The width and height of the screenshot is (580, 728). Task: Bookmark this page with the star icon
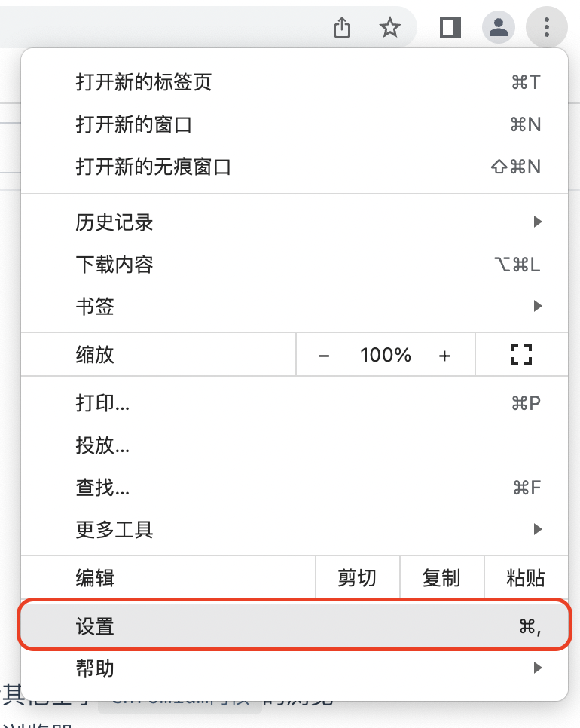point(389,29)
